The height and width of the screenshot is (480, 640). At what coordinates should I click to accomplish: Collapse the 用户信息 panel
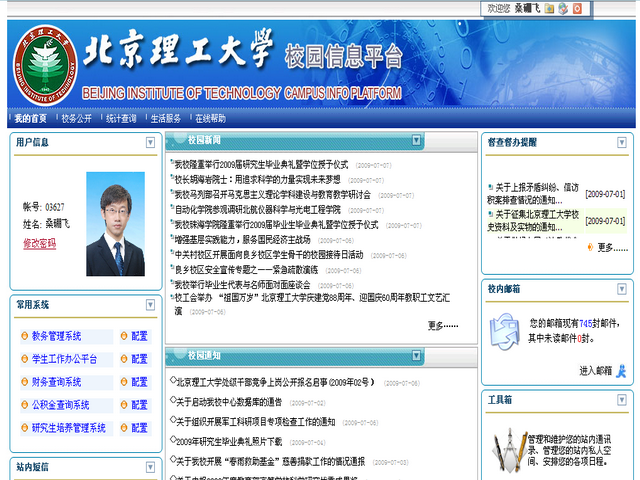151,143
